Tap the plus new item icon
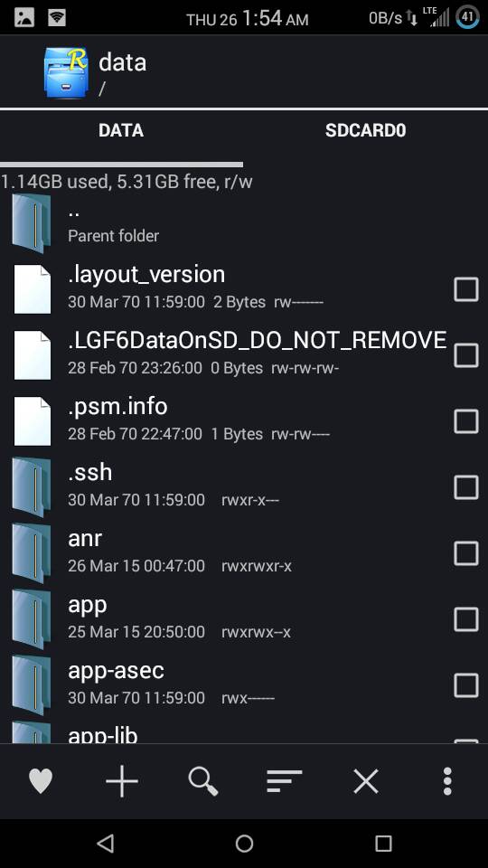 (122, 781)
